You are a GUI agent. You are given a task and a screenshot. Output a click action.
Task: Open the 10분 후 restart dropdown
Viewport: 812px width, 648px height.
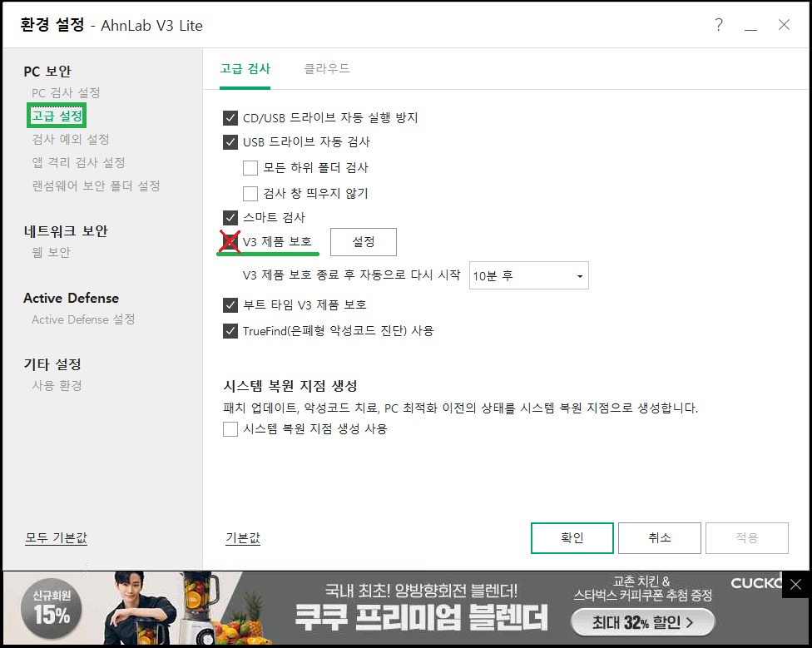click(x=529, y=275)
